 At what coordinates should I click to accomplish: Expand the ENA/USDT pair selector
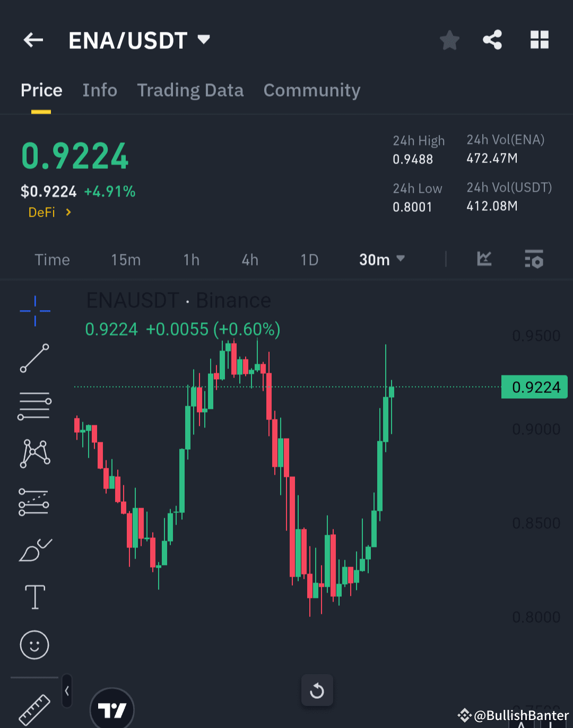pos(204,39)
